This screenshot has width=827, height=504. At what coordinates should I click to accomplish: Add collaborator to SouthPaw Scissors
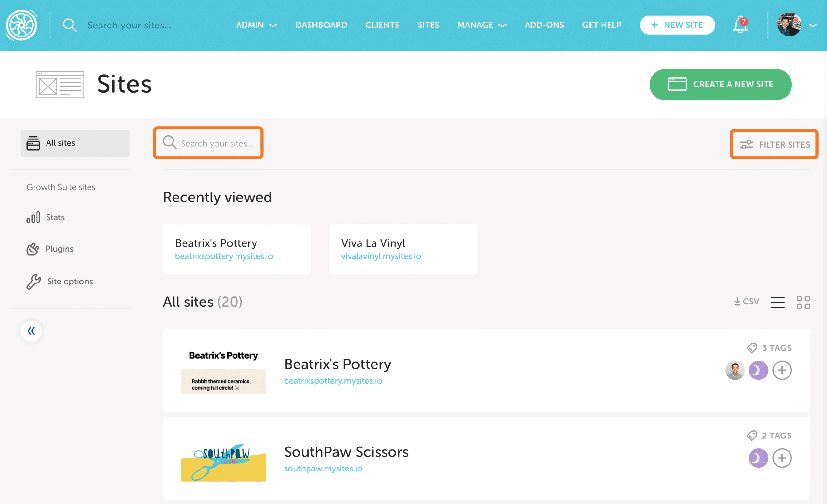(782, 458)
